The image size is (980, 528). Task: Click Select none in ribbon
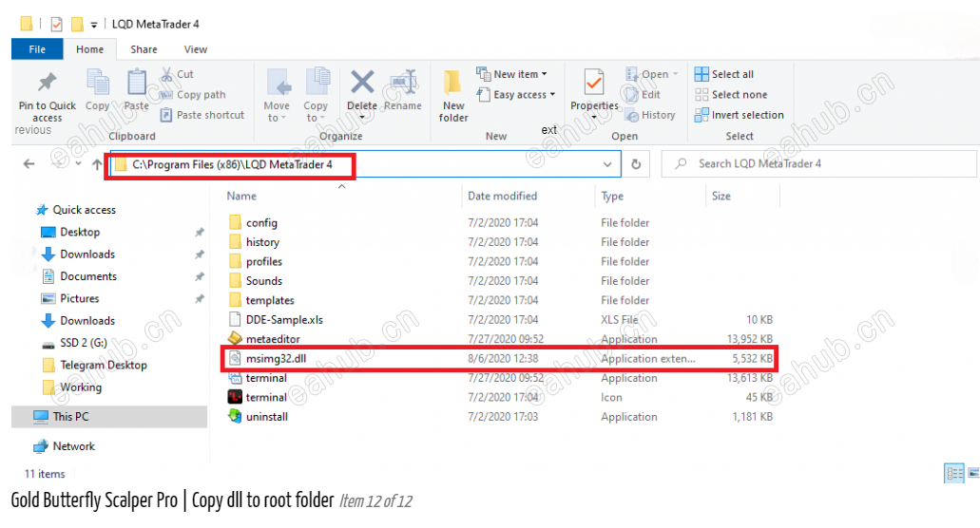(731, 95)
